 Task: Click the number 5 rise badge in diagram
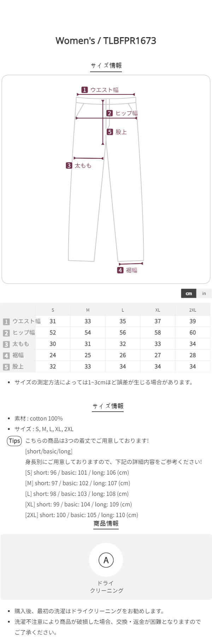click(x=110, y=132)
